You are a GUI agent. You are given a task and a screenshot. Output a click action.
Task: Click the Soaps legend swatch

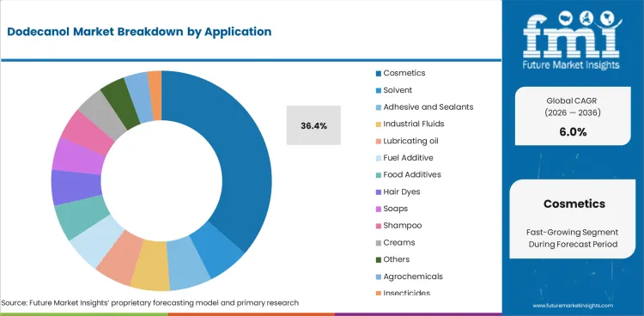pos(379,209)
